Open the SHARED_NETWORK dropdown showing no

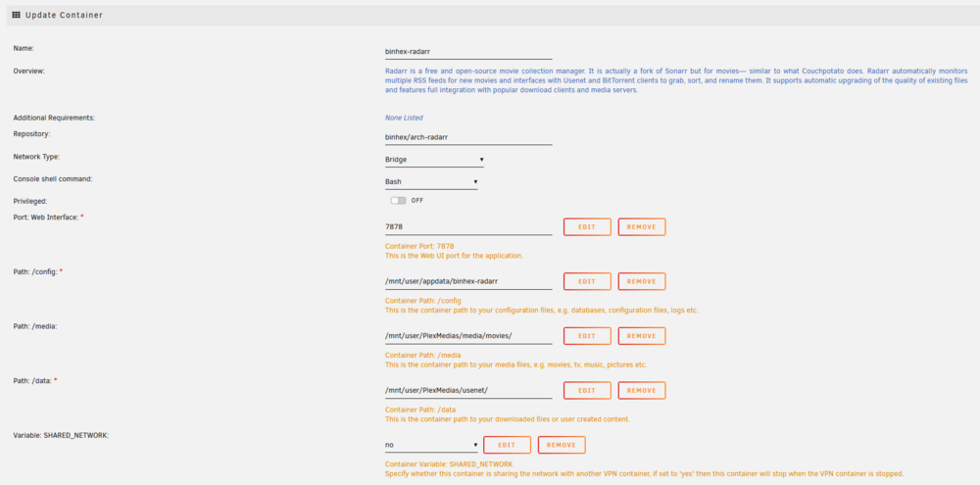click(x=431, y=445)
